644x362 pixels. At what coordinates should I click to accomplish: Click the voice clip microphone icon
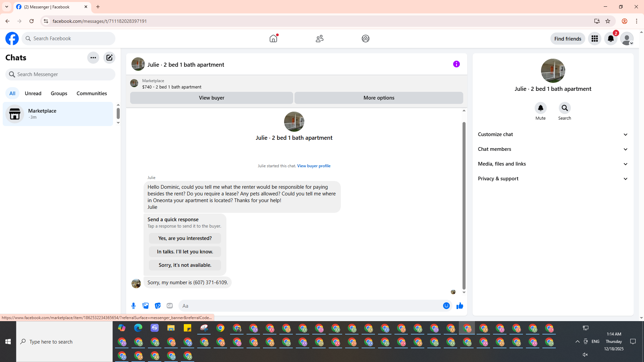(x=133, y=306)
